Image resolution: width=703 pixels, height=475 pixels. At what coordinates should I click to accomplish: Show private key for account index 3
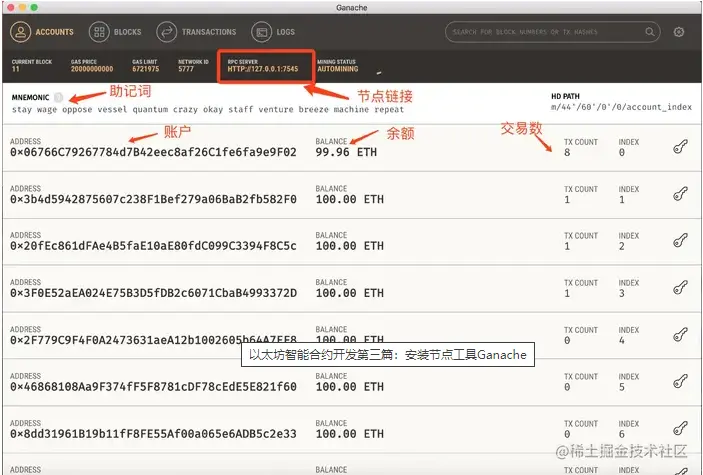point(680,288)
